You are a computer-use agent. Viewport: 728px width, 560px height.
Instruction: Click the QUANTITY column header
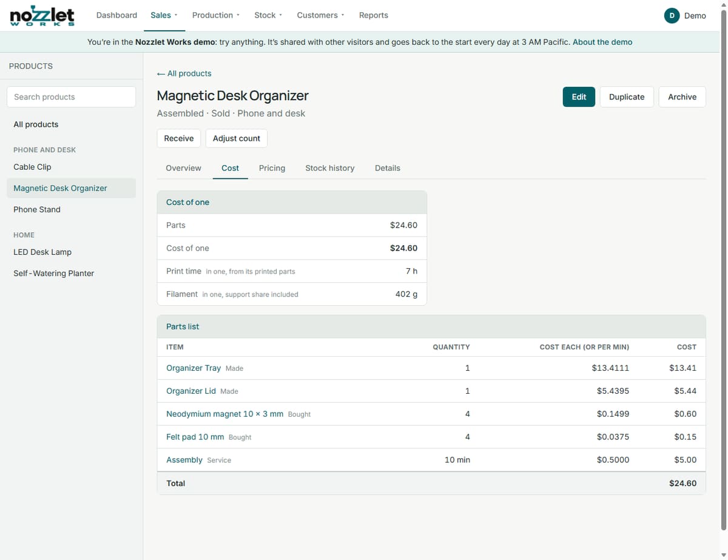click(451, 347)
